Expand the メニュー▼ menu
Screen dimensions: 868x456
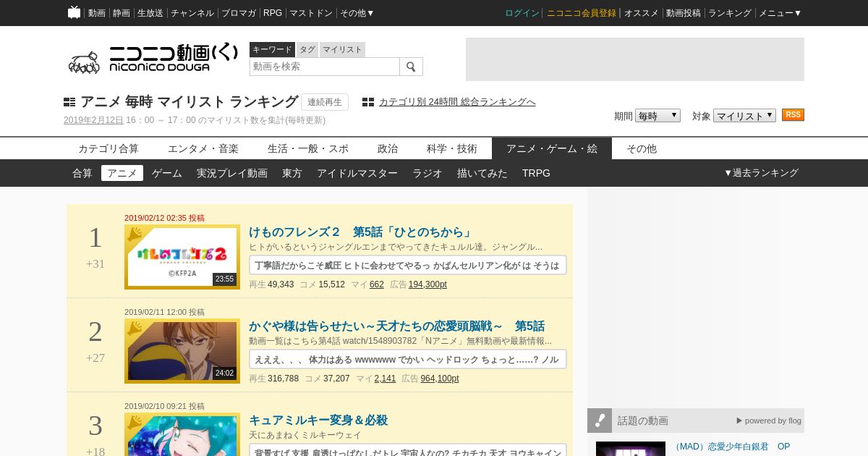pyautogui.click(x=780, y=13)
